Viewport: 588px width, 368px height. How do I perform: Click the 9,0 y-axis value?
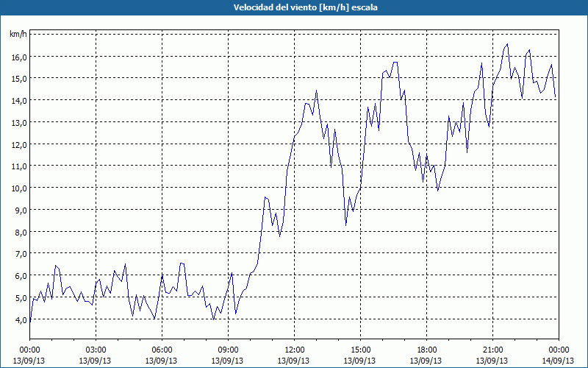click(22, 210)
